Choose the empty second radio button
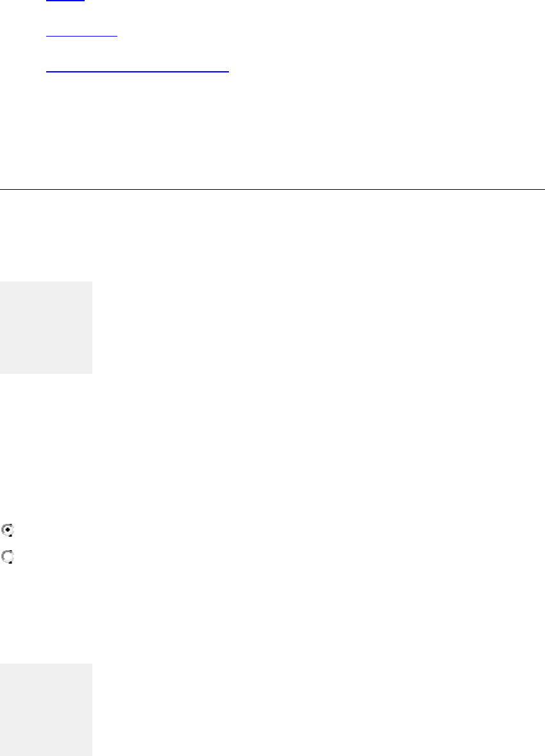545x756 pixels. [x=8, y=558]
